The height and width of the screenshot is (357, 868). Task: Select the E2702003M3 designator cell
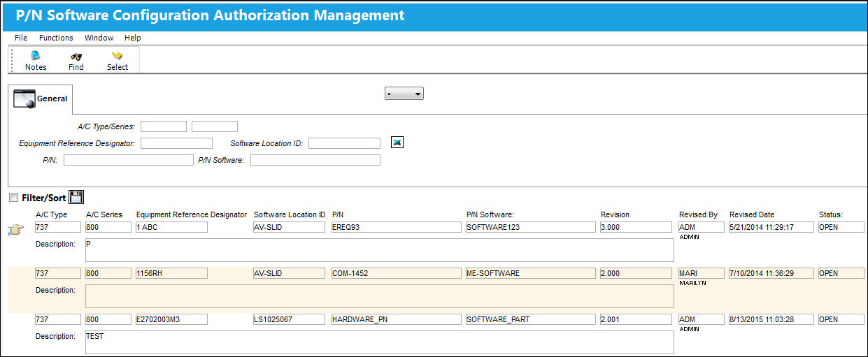pyautogui.click(x=172, y=319)
